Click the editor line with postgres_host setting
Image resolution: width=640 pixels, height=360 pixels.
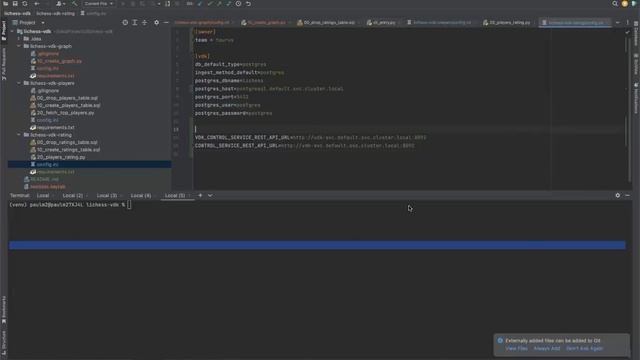[269, 89]
